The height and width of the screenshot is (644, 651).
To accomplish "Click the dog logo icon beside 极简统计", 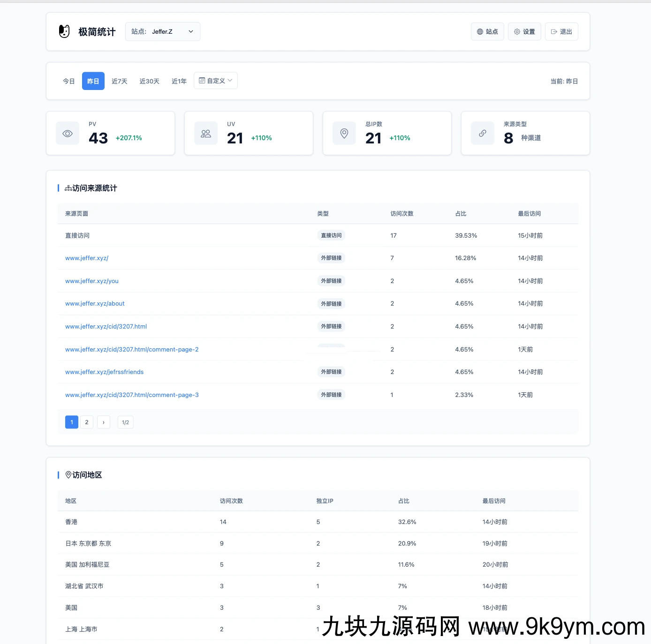I will [x=64, y=31].
